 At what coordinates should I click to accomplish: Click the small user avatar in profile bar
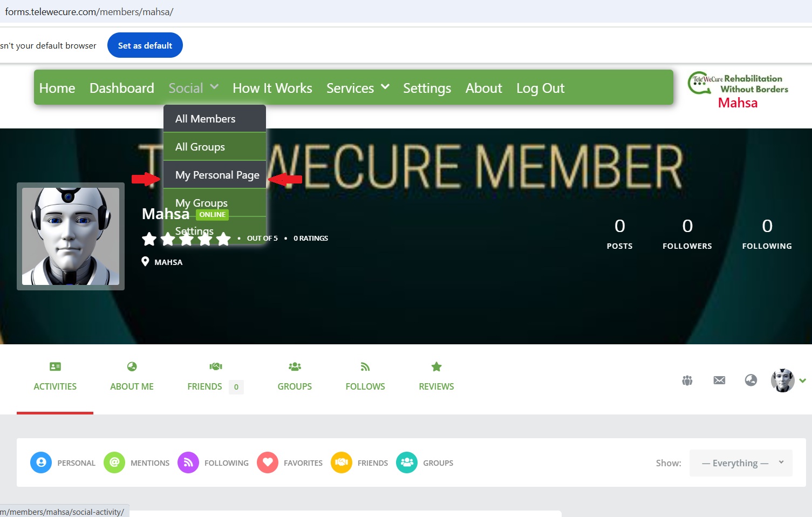[x=782, y=380]
